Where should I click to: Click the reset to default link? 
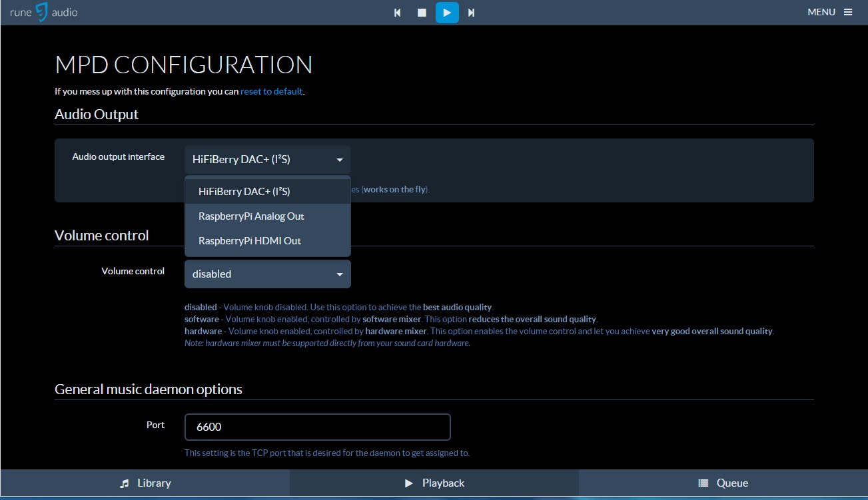[272, 91]
